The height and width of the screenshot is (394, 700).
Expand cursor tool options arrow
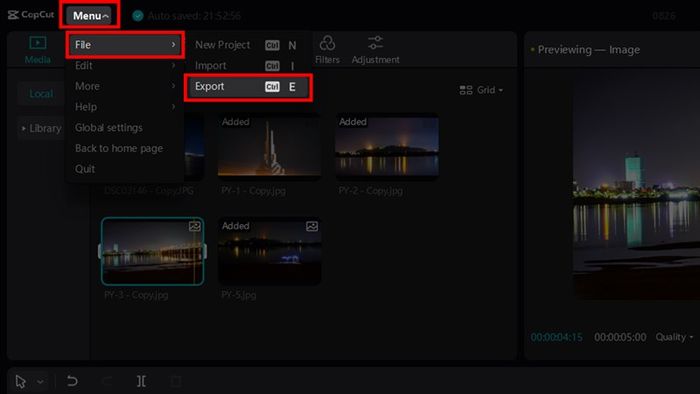coord(40,382)
